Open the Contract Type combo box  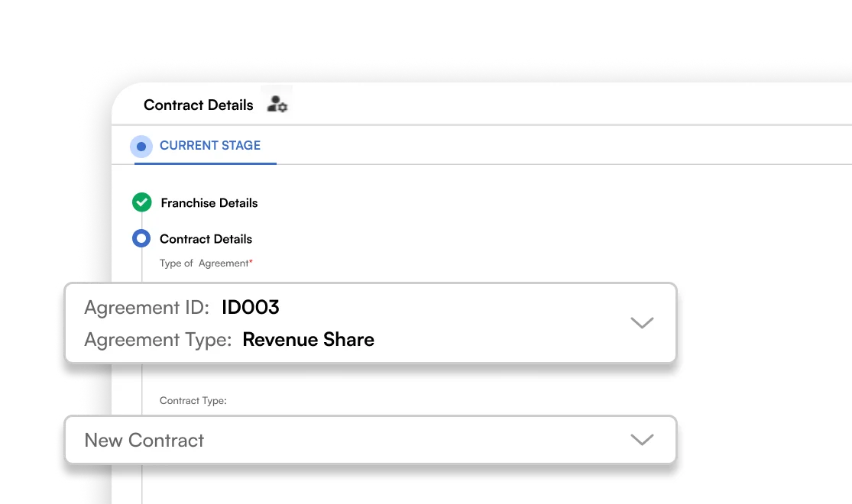point(371,440)
